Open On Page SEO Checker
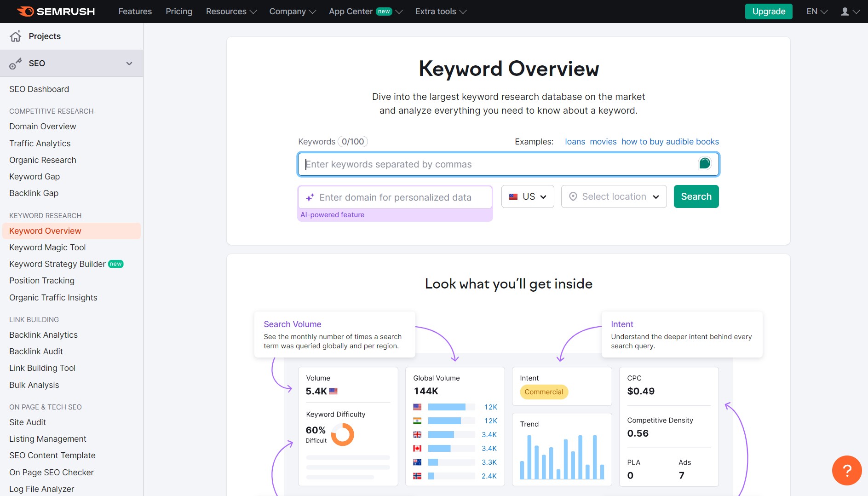 tap(52, 473)
